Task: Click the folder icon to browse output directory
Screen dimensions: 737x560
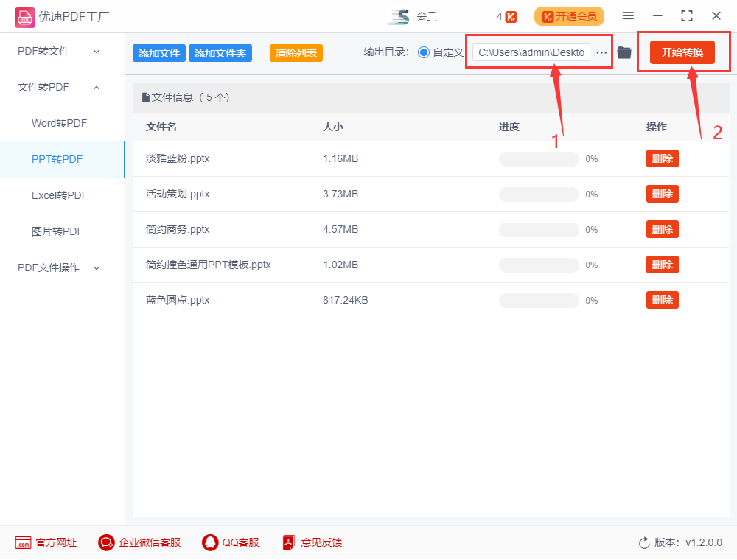Action: point(624,52)
